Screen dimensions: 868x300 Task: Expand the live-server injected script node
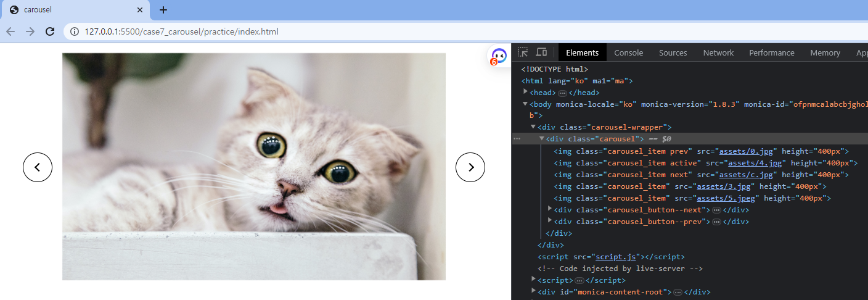(x=534, y=280)
